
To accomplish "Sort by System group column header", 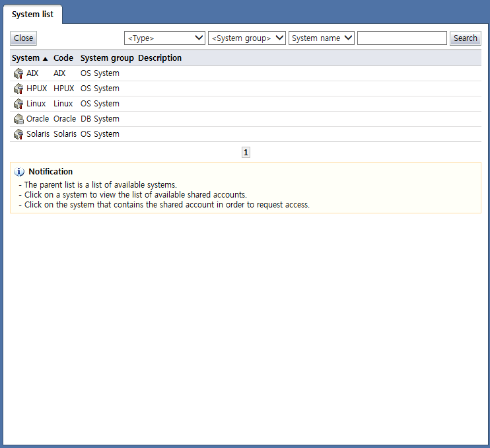I will 107,58.
